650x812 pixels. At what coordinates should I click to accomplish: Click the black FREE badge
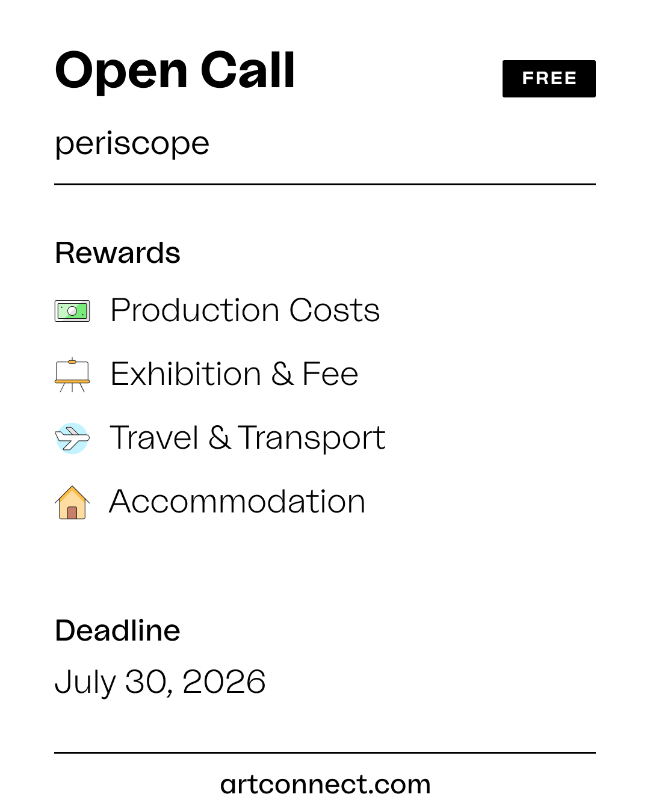[549, 79]
